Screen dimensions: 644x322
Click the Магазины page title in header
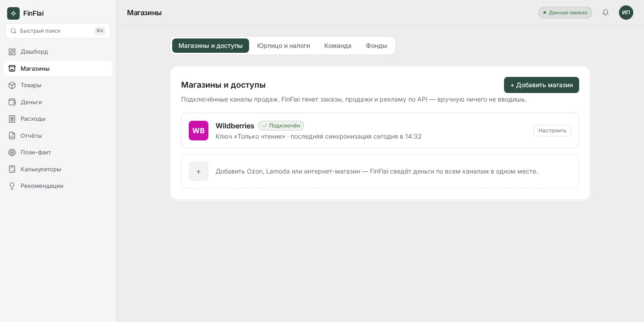click(144, 13)
